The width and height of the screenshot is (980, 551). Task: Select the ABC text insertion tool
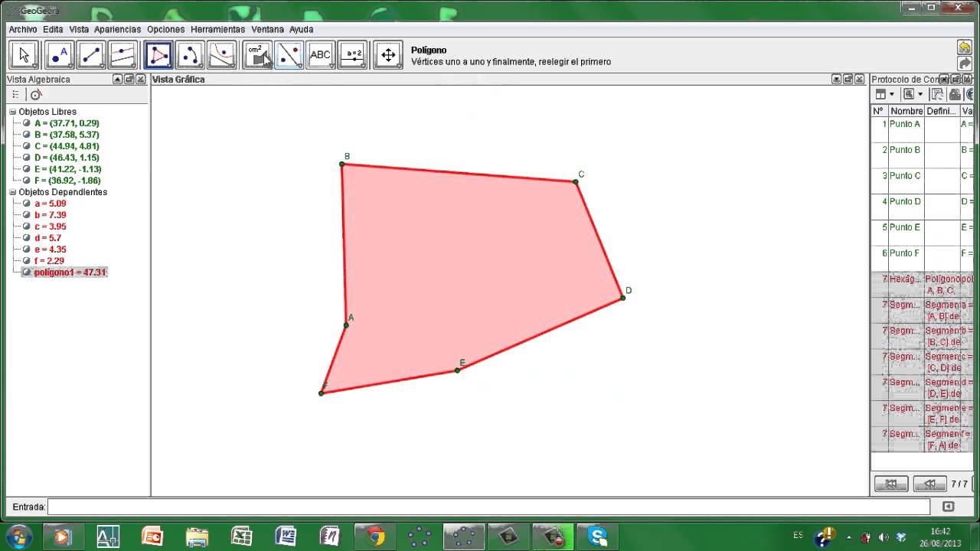321,55
